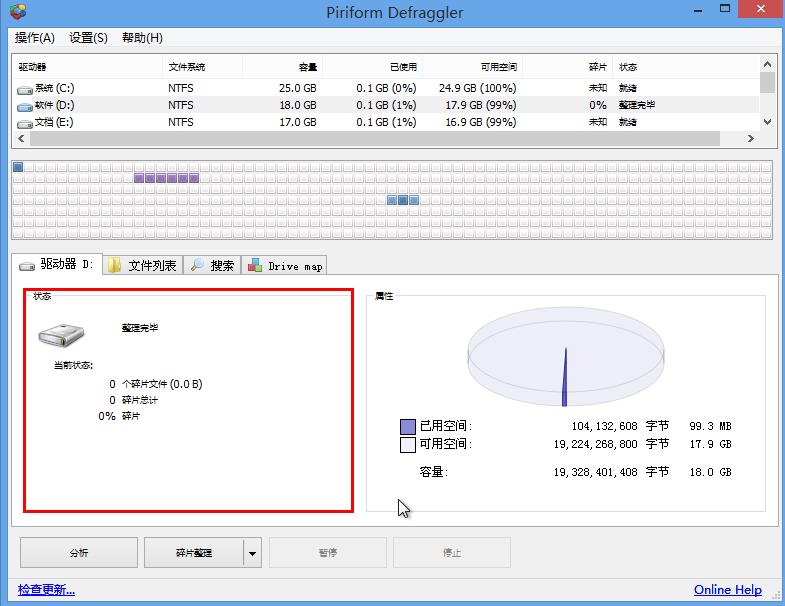This screenshot has width=785, height=606.
Task: Click the 19,328,401,408 capacity bytes value
Action: pyautogui.click(x=595, y=472)
